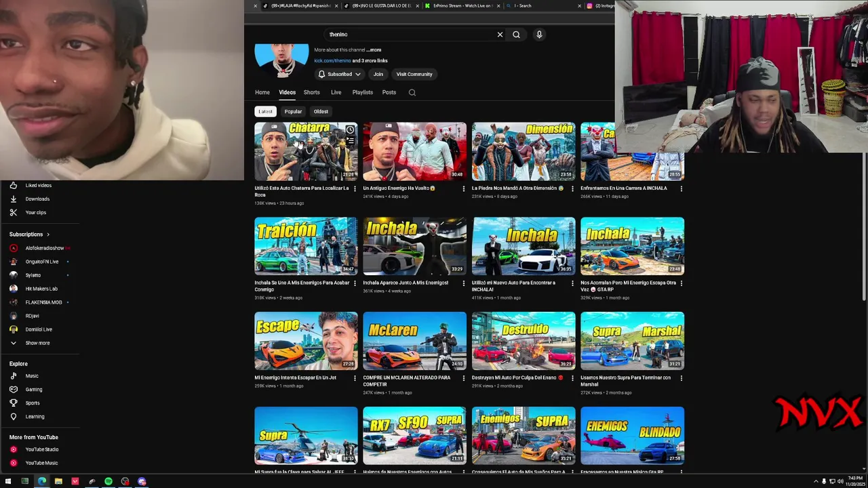Select the Latest sort chip
Viewport: 868px width, 488px height.
pyautogui.click(x=265, y=111)
